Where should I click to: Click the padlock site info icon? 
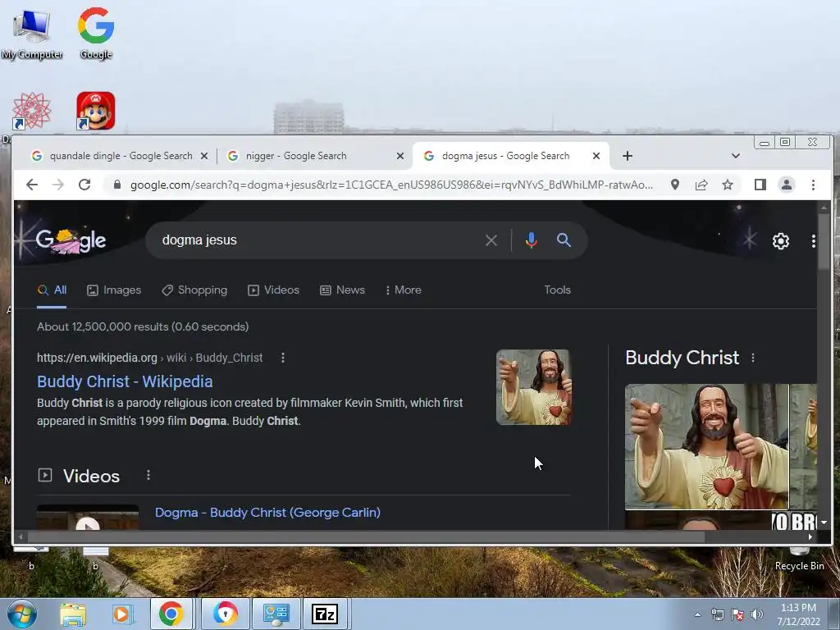pos(117,185)
